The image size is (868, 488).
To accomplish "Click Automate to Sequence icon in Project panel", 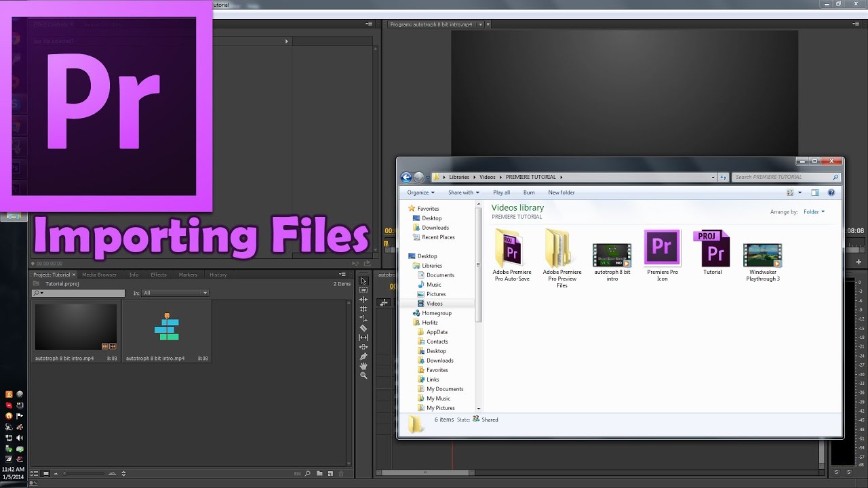I will [297, 474].
